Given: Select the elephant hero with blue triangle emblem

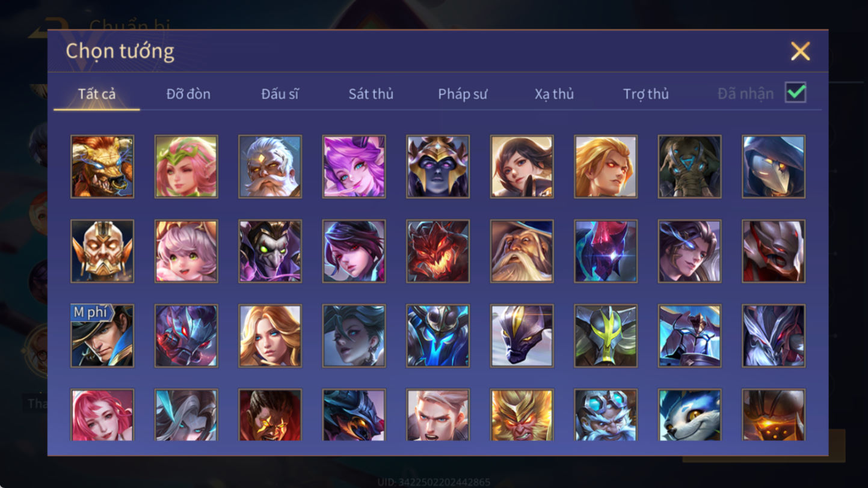Looking at the screenshot, I should point(689,166).
